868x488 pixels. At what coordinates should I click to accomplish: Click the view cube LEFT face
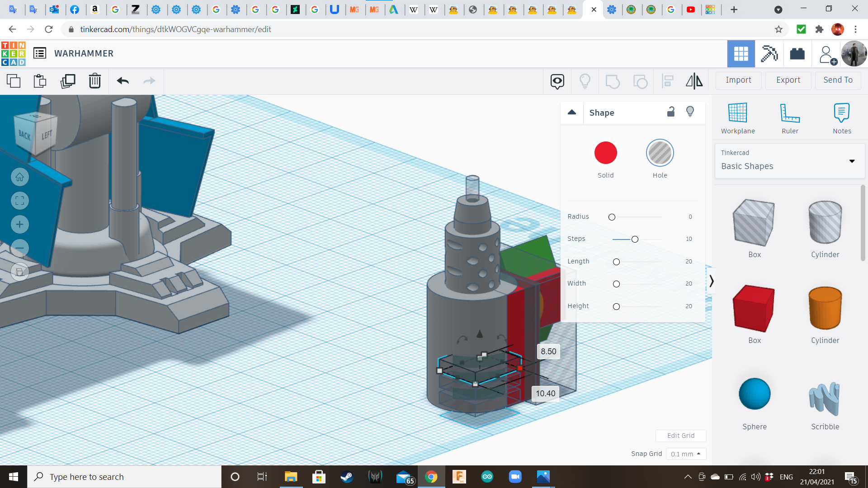[x=47, y=135]
